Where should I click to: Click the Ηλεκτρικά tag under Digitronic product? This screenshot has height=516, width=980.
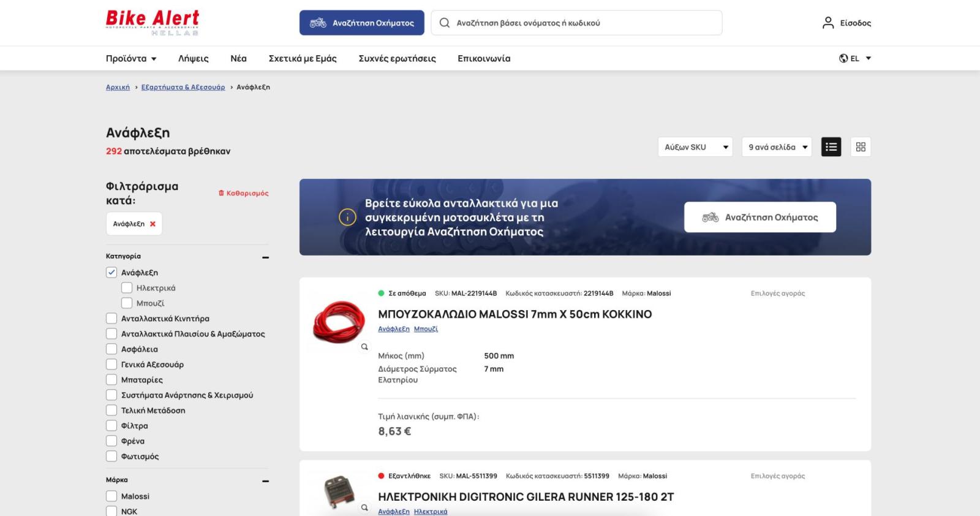(x=431, y=512)
